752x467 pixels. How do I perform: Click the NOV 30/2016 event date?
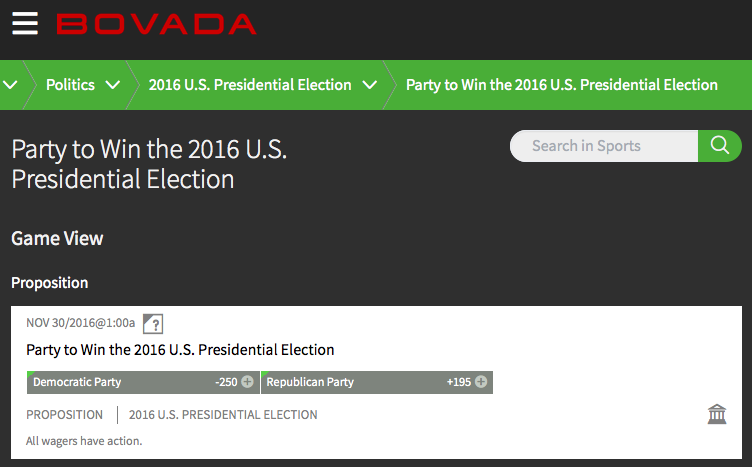coord(81,323)
